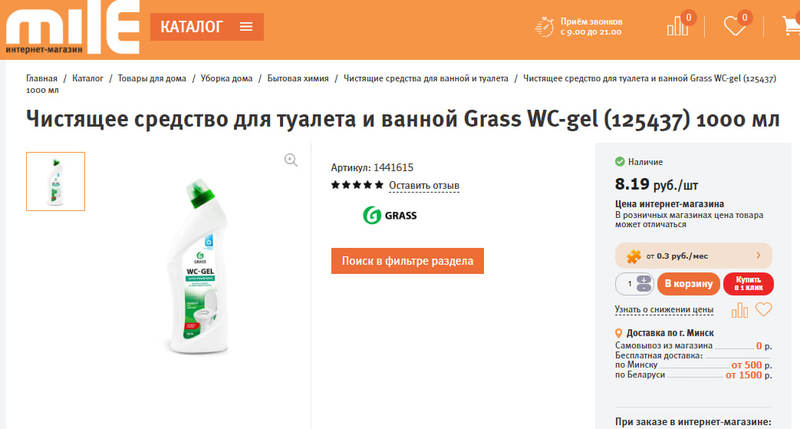This screenshot has width=800, height=429.
Task: Expand the installment offer 0.3 руб./мес
Action: [x=693, y=256]
